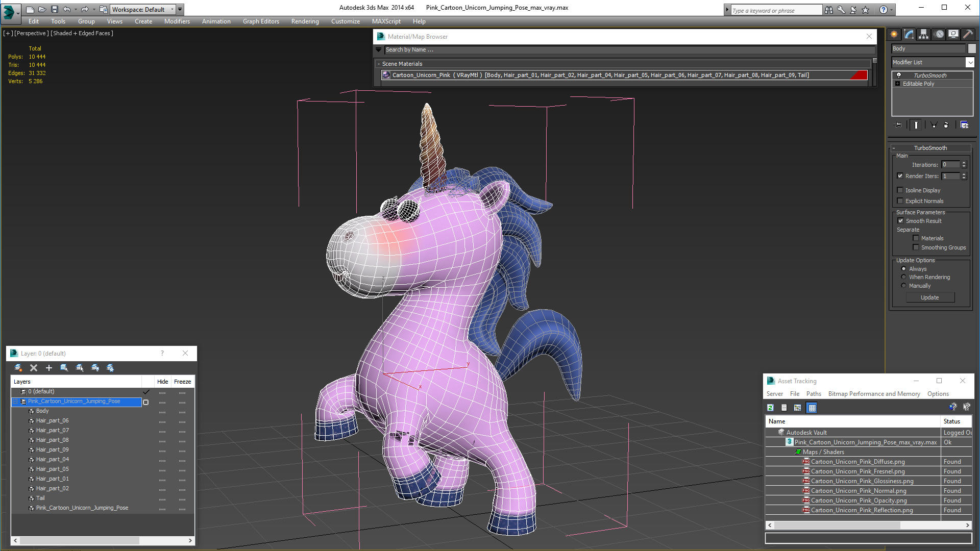Enable Isoline Display checkbox
980x551 pixels.
900,190
